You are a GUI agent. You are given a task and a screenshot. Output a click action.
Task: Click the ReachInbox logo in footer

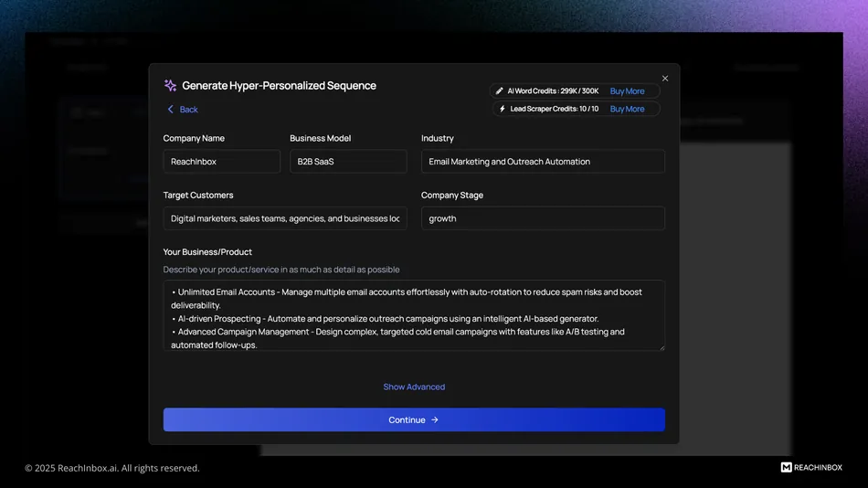811,468
